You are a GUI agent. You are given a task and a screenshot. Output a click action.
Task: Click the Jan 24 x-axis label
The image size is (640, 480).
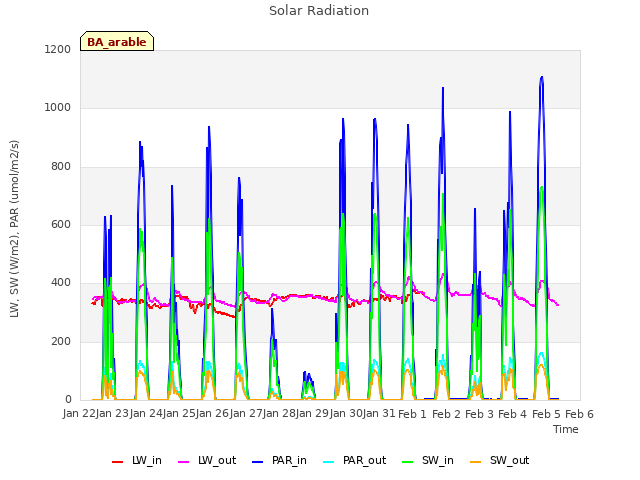tap(146, 414)
